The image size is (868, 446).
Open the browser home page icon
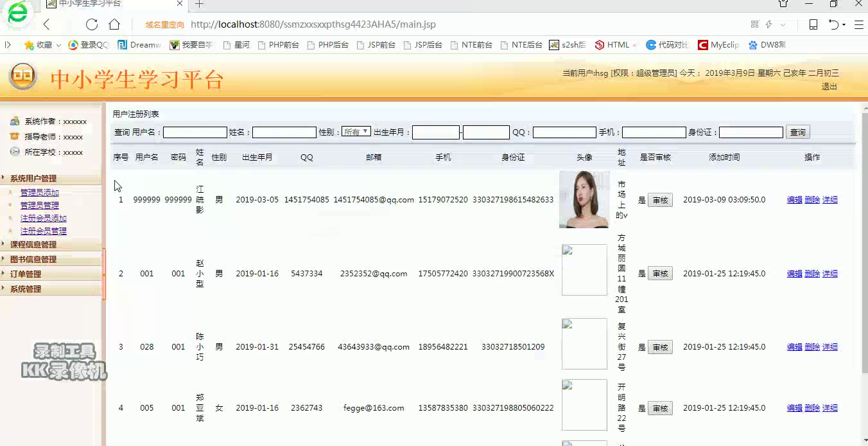(114, 24)
